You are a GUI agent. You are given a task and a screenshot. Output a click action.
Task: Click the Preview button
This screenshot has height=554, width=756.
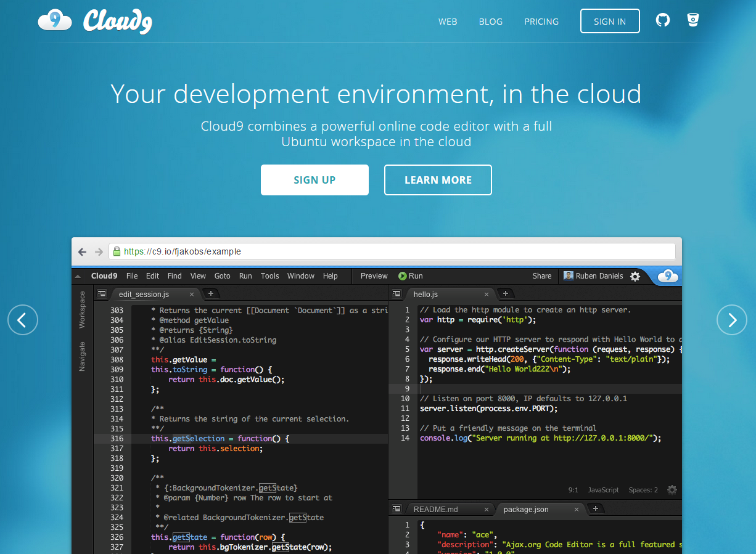pyautogui.click(x=374, y=276)
